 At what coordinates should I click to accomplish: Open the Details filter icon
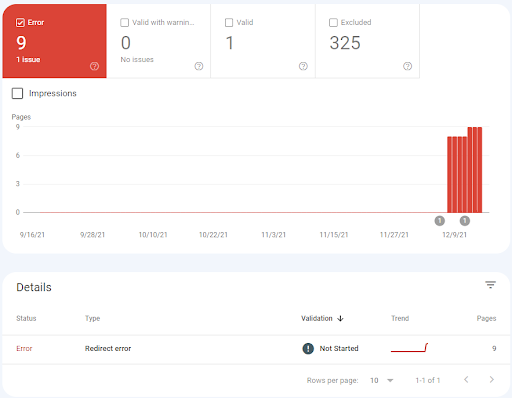click(x=490, y=285)
